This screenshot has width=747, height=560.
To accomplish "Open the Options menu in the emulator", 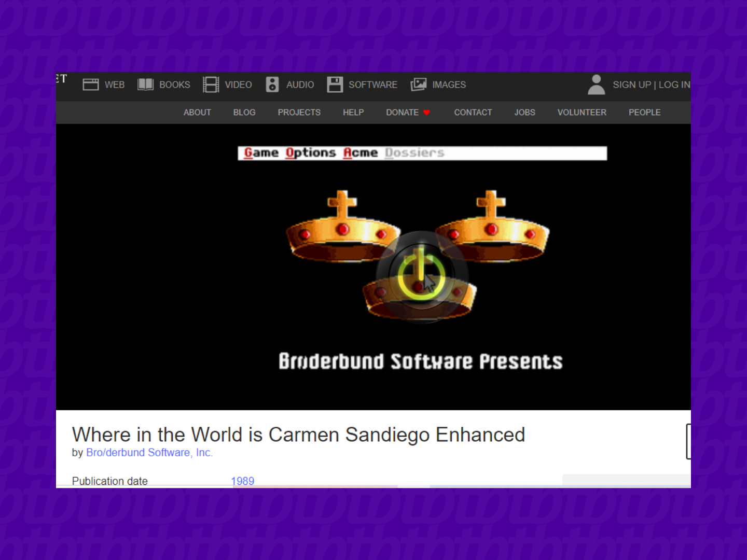I will coord(311,153).
